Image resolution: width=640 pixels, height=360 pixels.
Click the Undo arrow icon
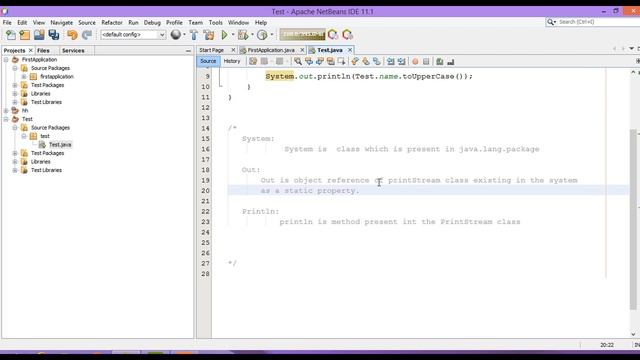[x=72, y=35]
